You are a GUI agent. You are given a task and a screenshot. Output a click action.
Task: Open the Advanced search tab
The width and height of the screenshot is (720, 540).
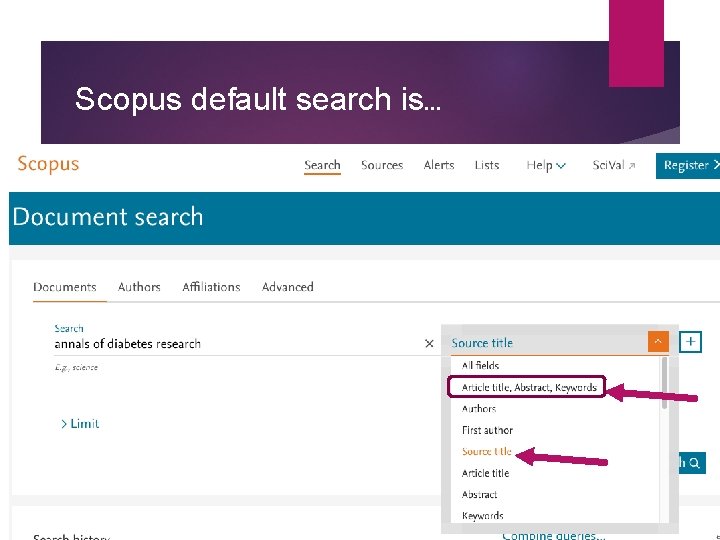click(x=287, y=287)
